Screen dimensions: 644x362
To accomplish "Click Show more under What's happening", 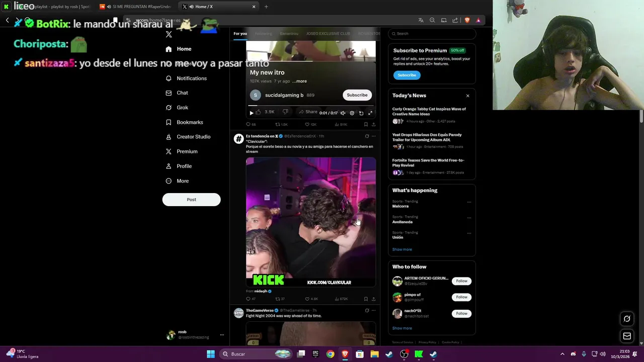I will point(402,249).
